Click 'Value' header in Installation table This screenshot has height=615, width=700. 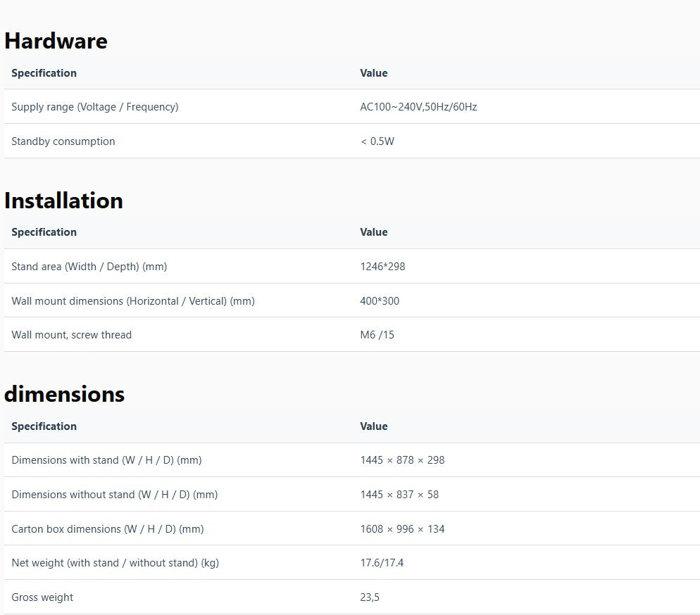coord(374,232)
